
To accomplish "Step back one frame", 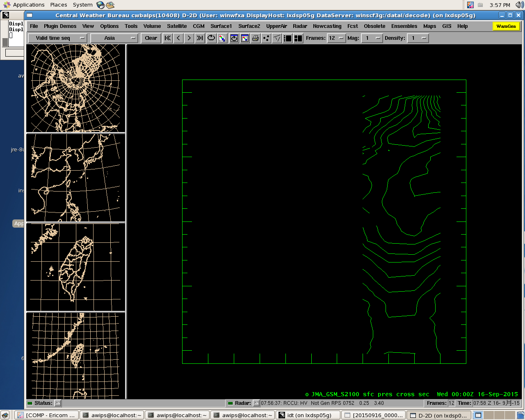I will pos(178,38).
